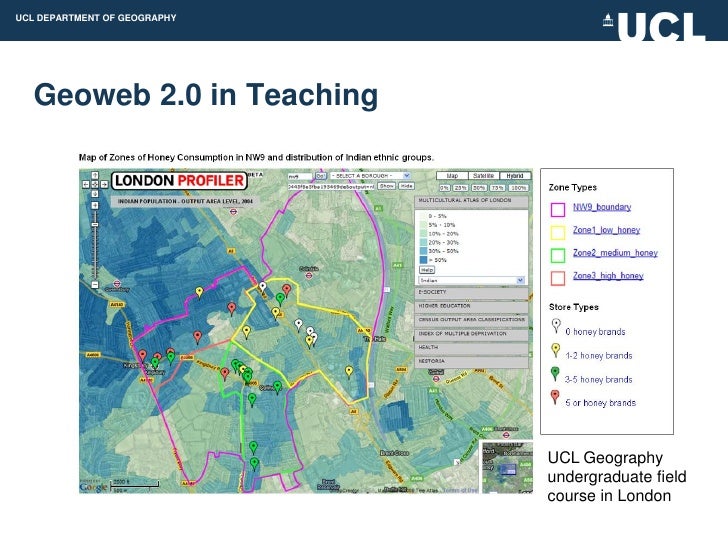Open the Indian ethnic group dropdown
The width and height of the screenshot is (728, 546).
click(x=471, y=280)
